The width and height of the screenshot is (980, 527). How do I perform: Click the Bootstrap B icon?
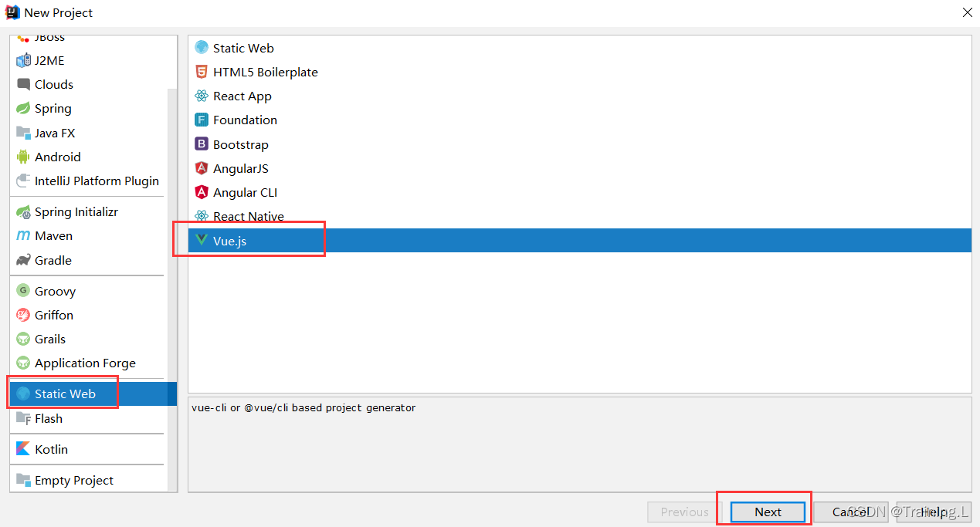point(202,144)
